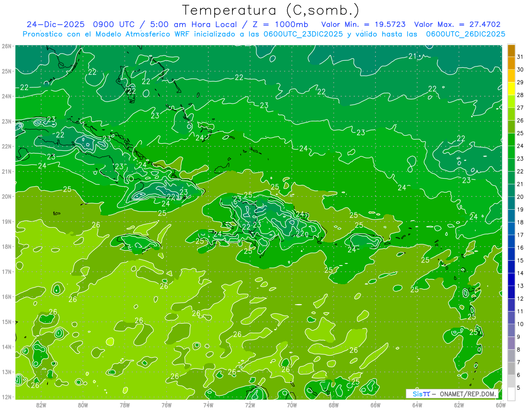The width and height of the screenshot is (532, 411).
Task: Click latitude axis label 17N
Action: point(7,271)
